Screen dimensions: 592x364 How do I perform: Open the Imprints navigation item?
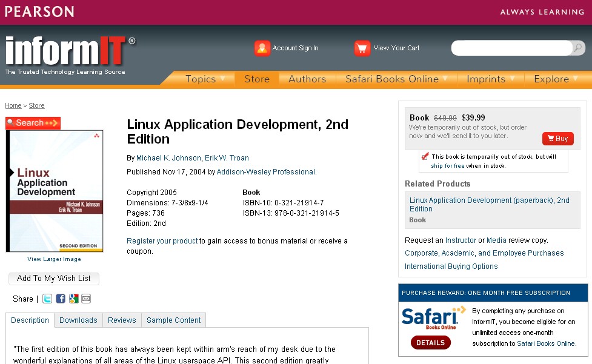point(486,79)
